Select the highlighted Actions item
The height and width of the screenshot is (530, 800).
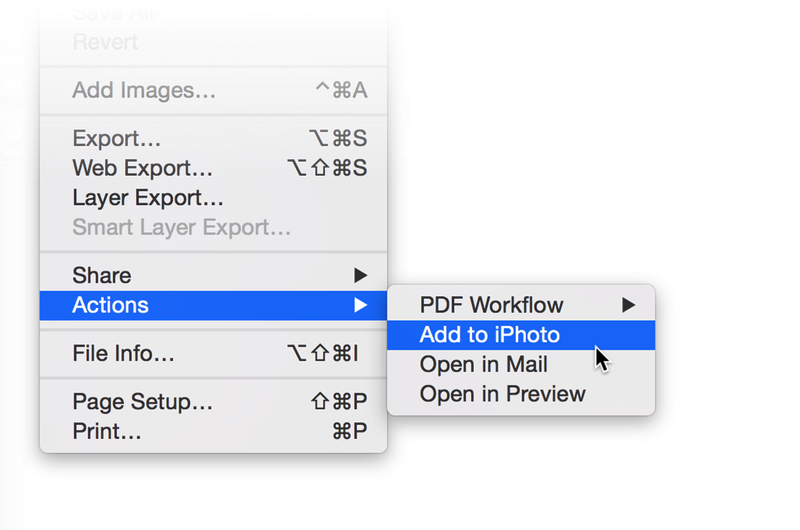point(111,305)
